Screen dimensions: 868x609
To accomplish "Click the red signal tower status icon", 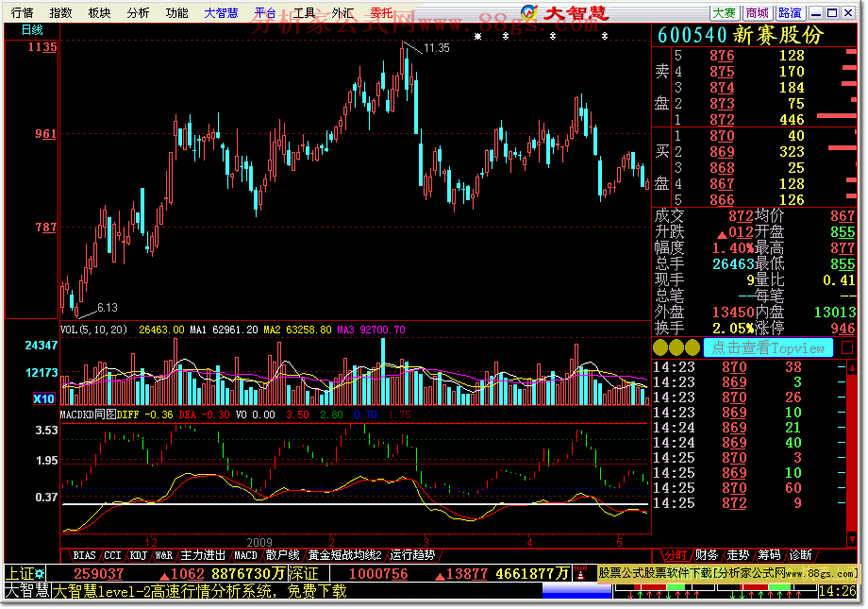I will click(580, 573).
